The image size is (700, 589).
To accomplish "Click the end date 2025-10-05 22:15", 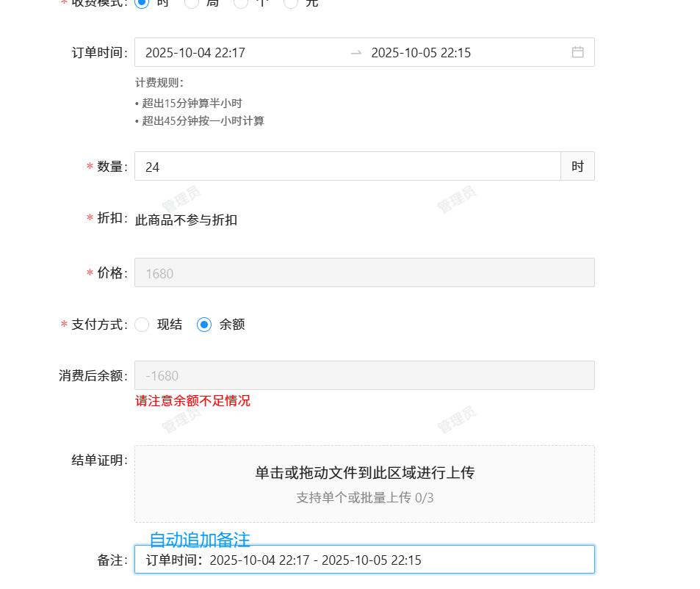I will [x=421, y=53].
